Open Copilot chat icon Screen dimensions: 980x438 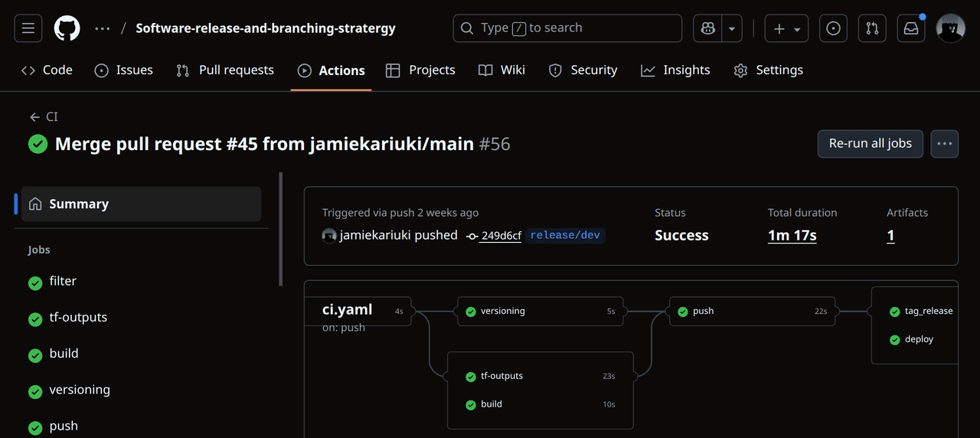pyautogui.click(x=707, y=28)
